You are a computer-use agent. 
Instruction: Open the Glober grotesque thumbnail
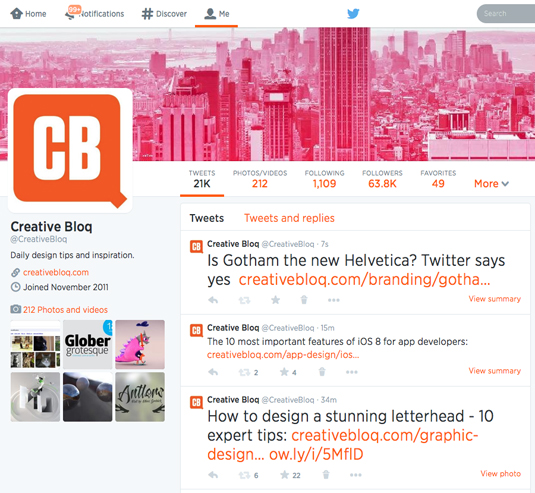pyautogui.click(x=88, y=345)
